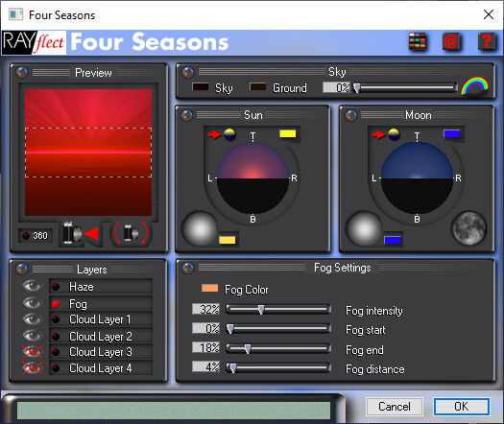Click the Sky 0% value field
The image size is (504, 424).
[337, 87]
